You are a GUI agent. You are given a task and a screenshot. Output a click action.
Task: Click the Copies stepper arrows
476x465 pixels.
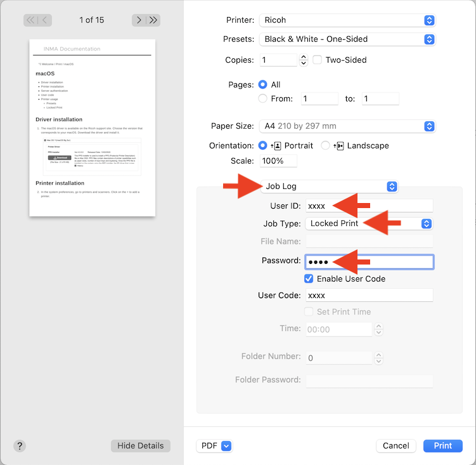[304, 60]
